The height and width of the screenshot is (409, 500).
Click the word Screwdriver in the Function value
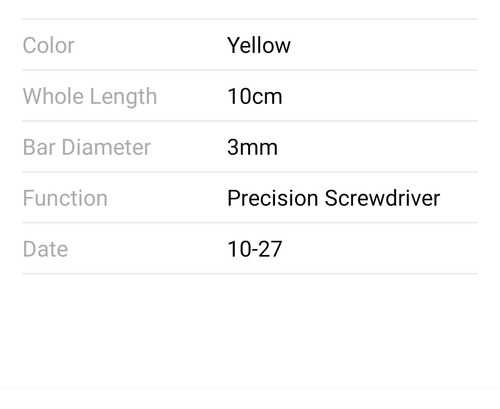point(382,198)
